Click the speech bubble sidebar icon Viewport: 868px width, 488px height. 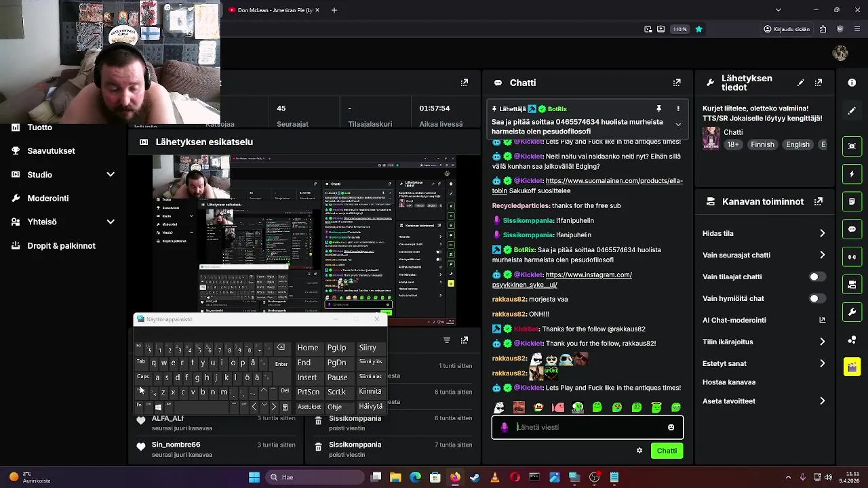[852, 229]
